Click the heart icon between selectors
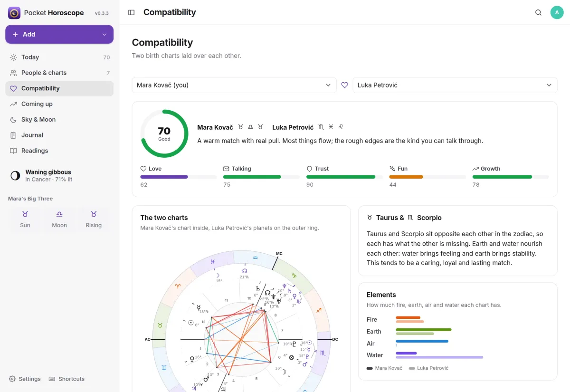Image resolution: width=570 pixels, height=392 pixels. [x=345, y=85]
